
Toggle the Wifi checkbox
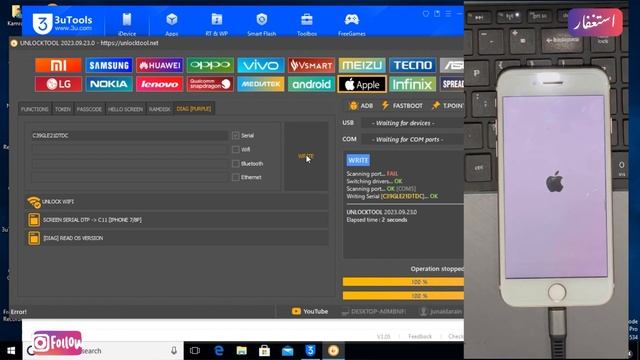[236, 149]
